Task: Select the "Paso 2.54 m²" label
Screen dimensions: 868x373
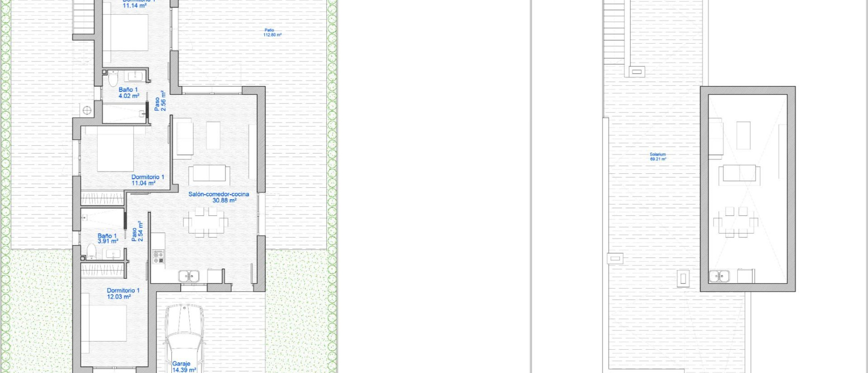Action: pyautogui.click(x=137, y=231)
